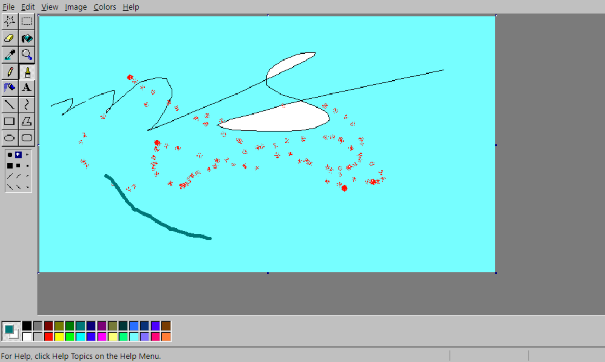
Task: Pick the large square brush shape option
Action: pyautogui.click(x=10, y=166)
